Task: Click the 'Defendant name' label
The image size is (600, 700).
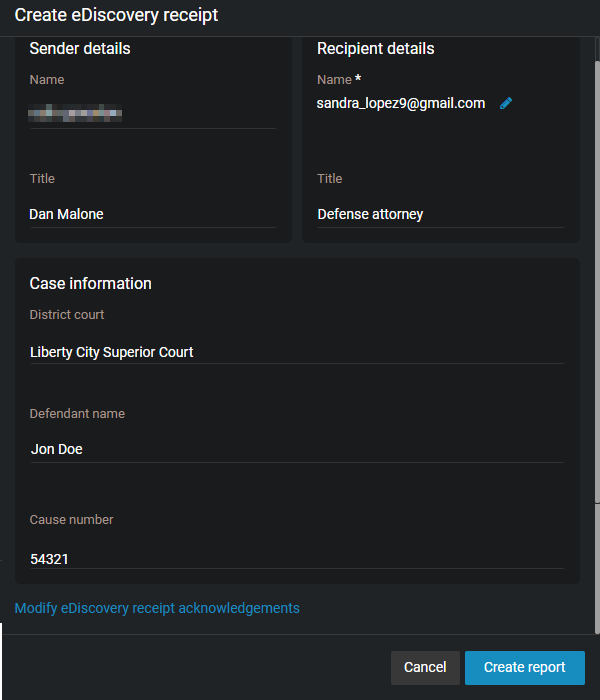Action: 77,414
